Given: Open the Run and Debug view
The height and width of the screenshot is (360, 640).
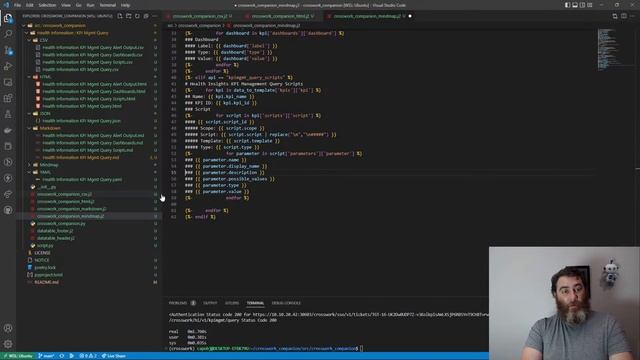Looking at the screenshot, I should coord(8,66).
